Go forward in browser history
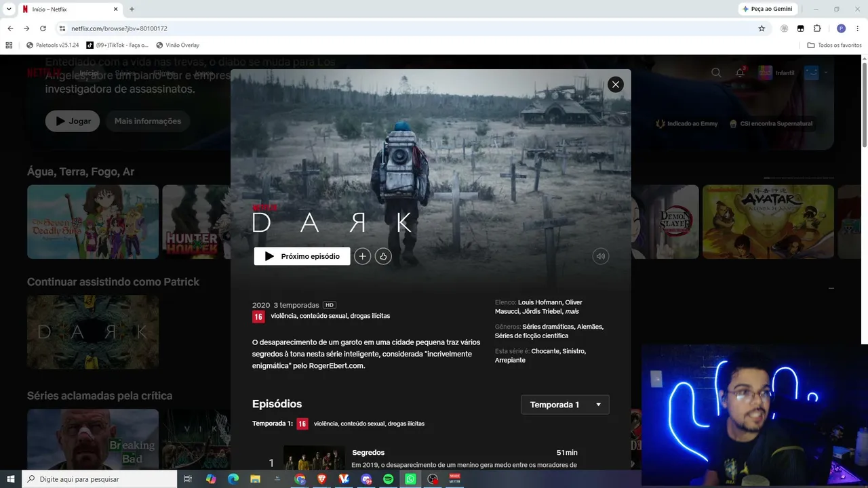 coord(26,28)
